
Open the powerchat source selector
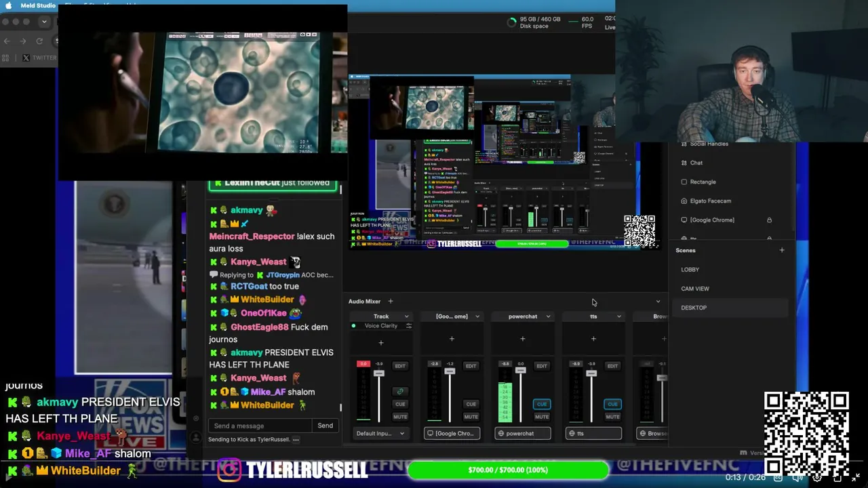[523, 433]
